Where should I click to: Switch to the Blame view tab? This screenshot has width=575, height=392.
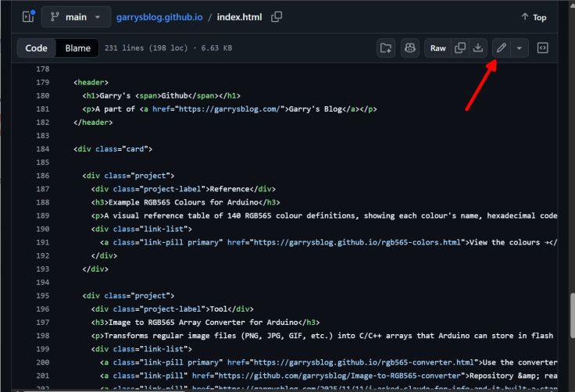pyautogui.click(x=78, y=48)
